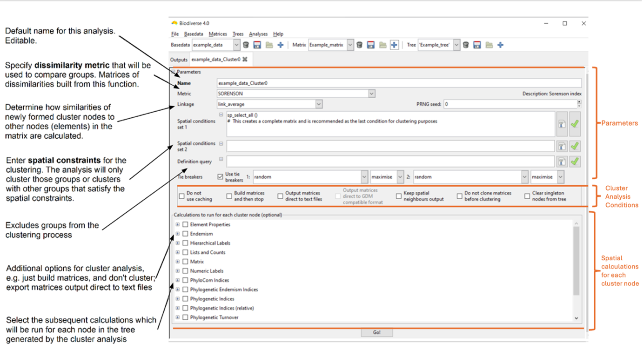Open the Metric SORENSON dropdown
The image size is (644, 364).
371,94
